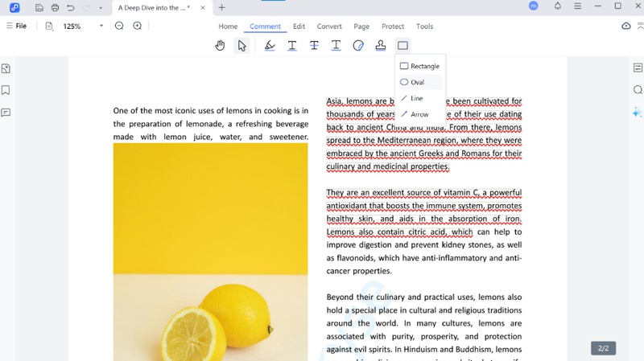Viewport: 644px width, 361px height.
Task: Toggle the shapes tool dropdown
Action: tap(402, 46)
